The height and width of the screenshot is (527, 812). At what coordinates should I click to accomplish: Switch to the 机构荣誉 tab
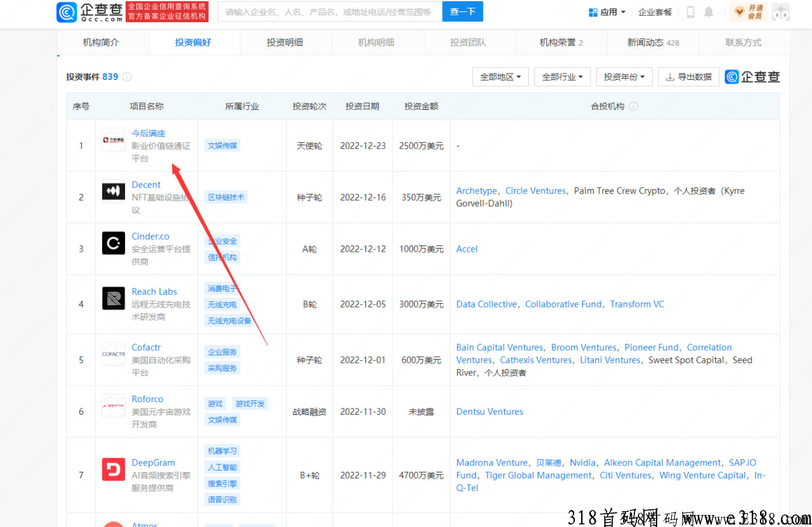coord(561,42)
